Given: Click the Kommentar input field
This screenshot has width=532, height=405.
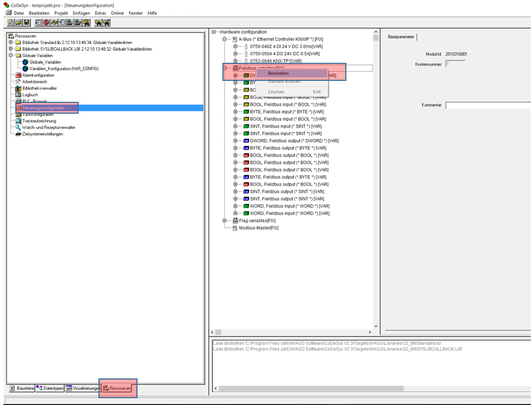Looking at the screenshot, I should coord(488,105).
